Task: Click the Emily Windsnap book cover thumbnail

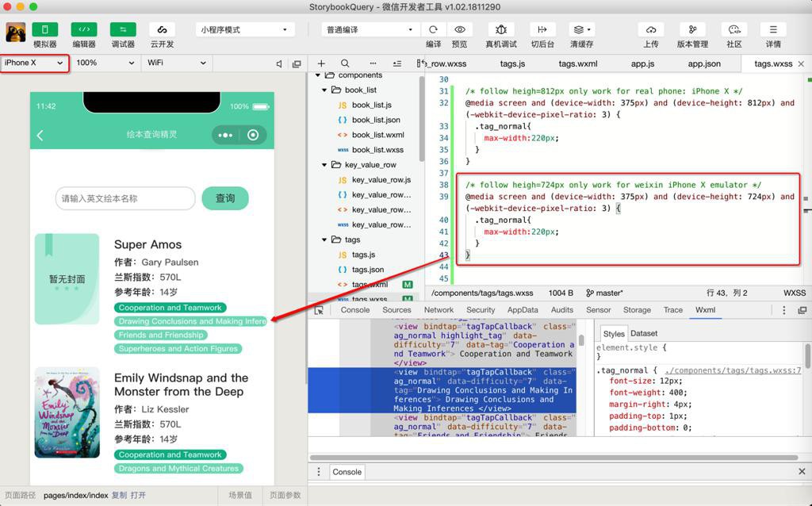Action: pos(67,412)
